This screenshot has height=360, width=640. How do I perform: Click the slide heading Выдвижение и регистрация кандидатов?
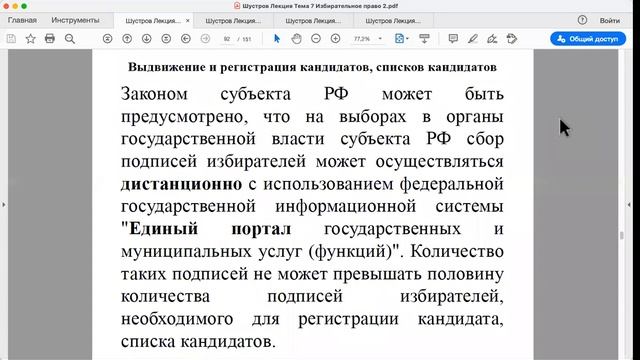click(312, 67)
